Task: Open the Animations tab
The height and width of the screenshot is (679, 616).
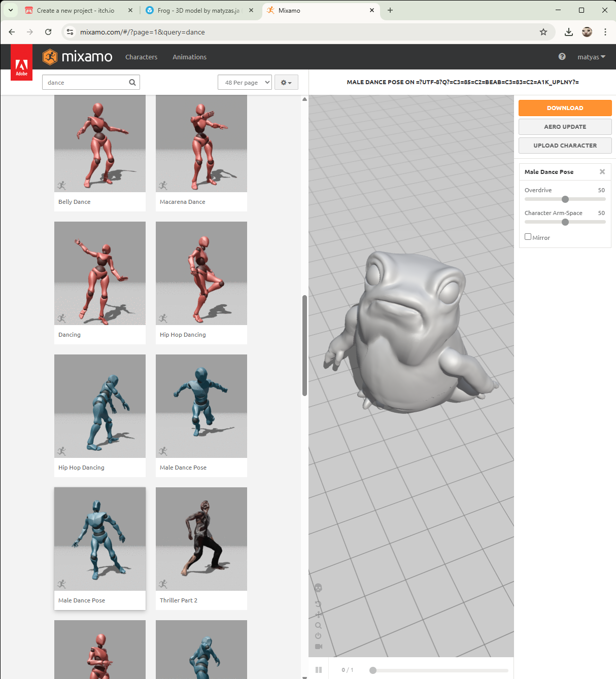Action: click(x=189, y=57)
